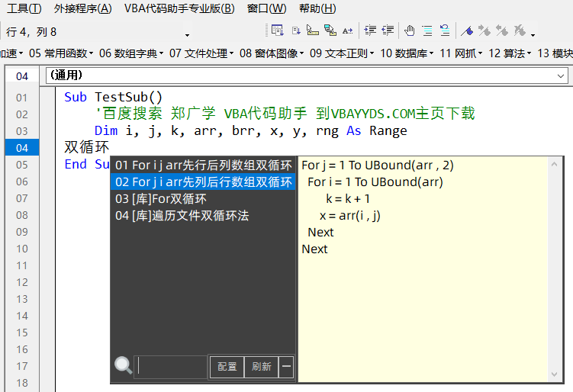
Task: Click the Complete Word icon
Action: pyautogui.click(x=348, y=31)
